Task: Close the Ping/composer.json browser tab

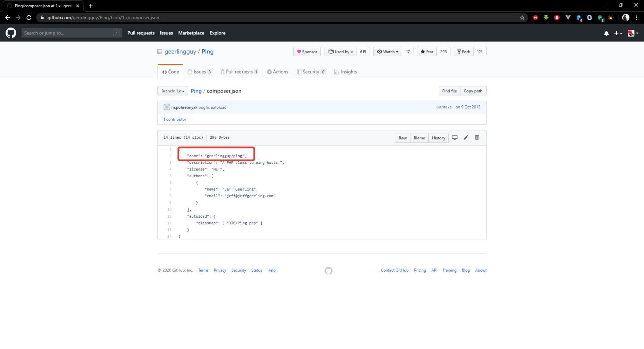Action: tap(77, 6)
